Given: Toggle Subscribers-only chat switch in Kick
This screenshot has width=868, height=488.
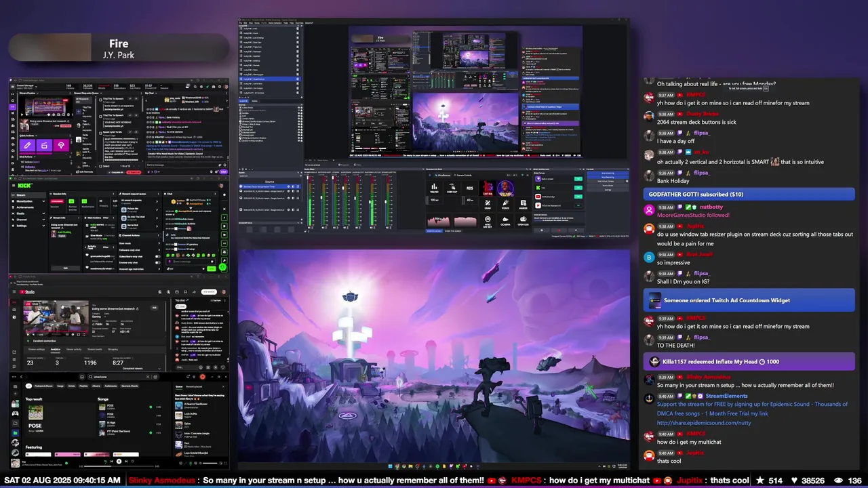Looking at the screenshot, I should click(x=157, y=257).
